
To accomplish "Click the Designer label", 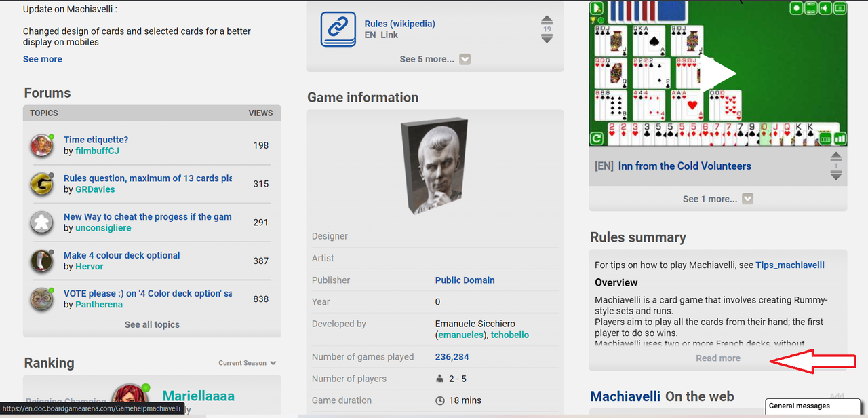I will coord(330,236).
